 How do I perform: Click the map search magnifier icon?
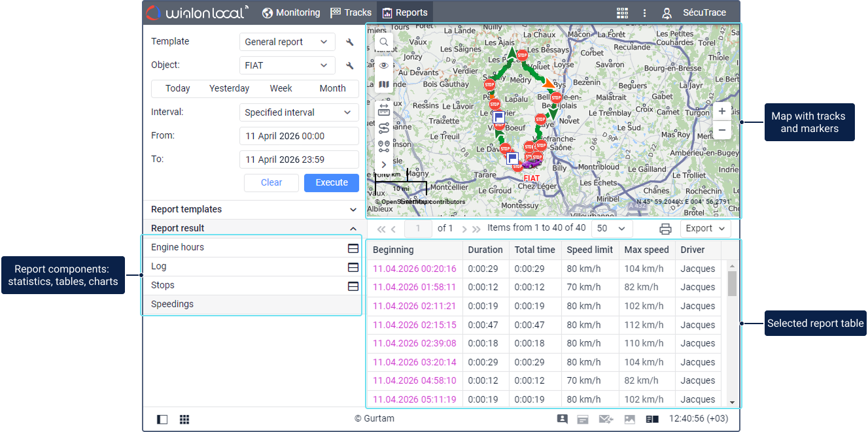384,42
